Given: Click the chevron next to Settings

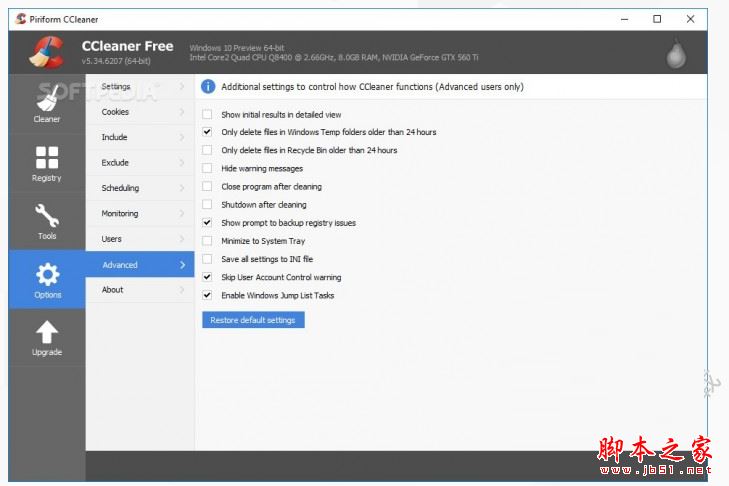Looking at the screenshot, I should (x=182, y=87).
